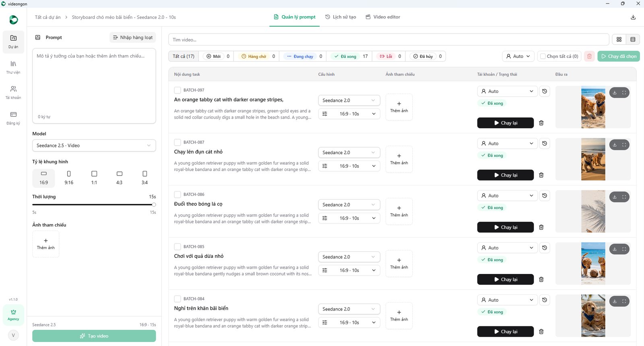Viewport: 644px width, 346px height.
Task: Go to Tất cả dự án breadcrumb
Action: click(x=47, y=17)
